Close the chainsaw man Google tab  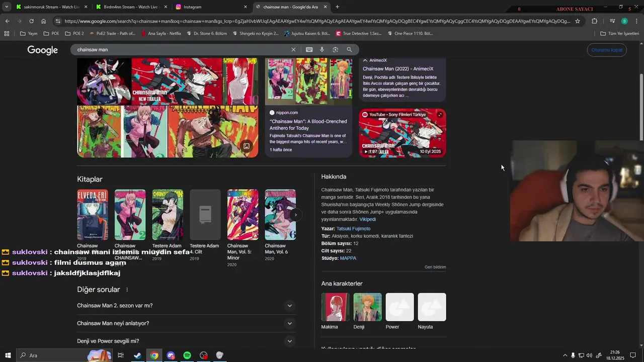(x=325, y=7)
